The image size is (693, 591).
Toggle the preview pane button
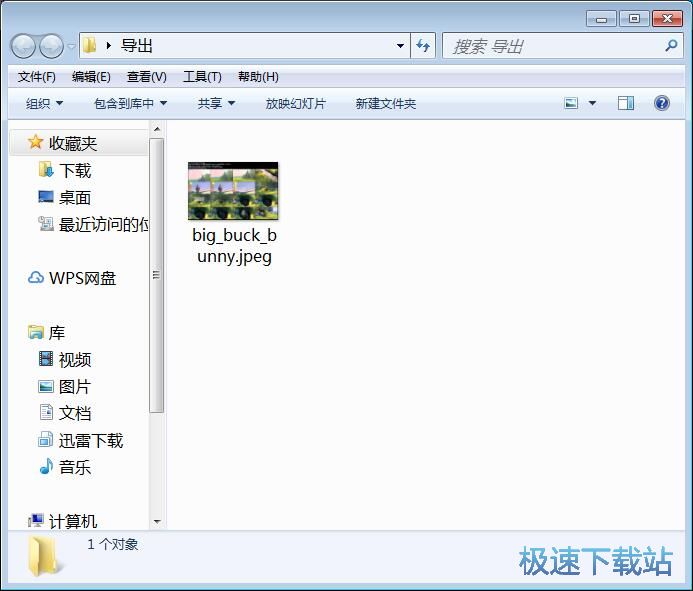pyautogui.click(x=626, y=103)
